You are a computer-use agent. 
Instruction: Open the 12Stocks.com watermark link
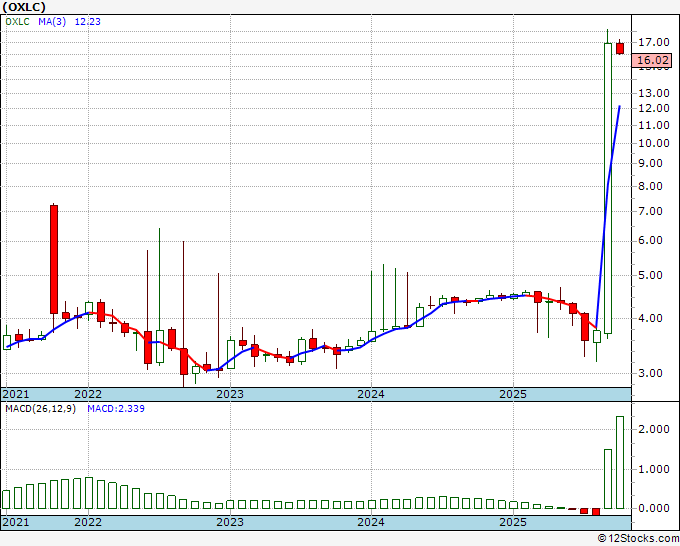click(638, 539)
